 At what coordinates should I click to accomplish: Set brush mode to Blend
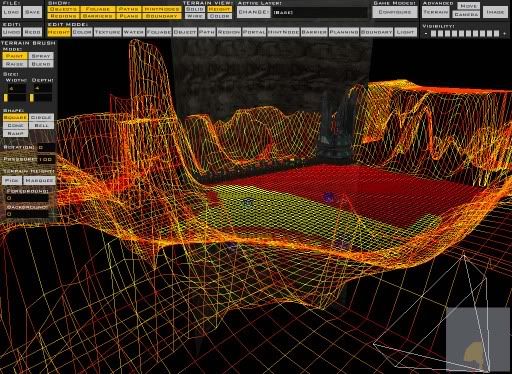point(41,64)
